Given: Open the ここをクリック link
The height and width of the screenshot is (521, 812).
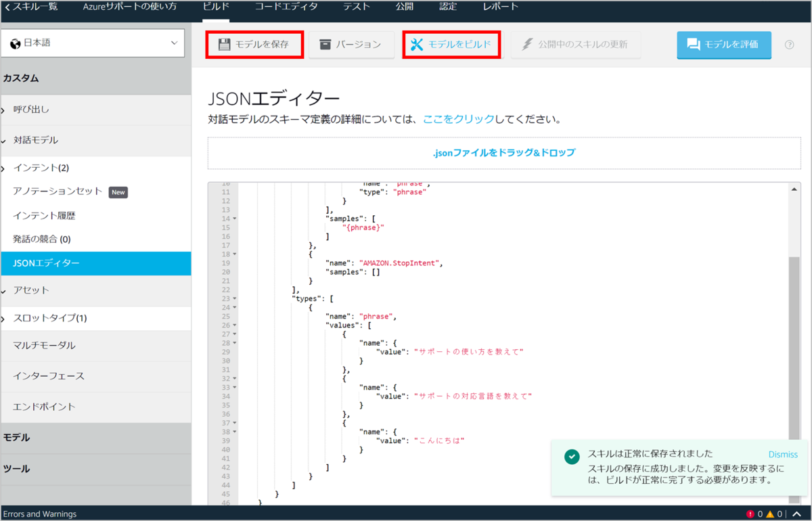Looking at the screenshot, I should [459, 119].
